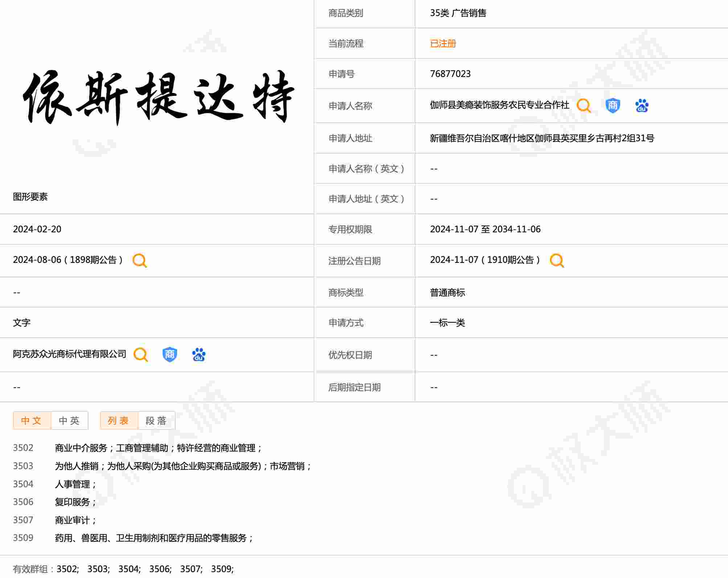This screenshot has width=728, height=578.
Task: Click the blue 商 shield icon beside applicant name
Action: 613,106
